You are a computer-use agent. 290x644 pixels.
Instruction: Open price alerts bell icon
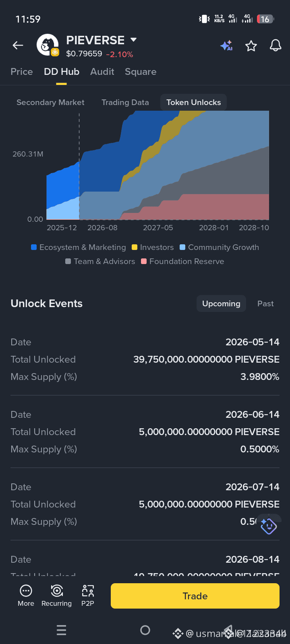(275, 45)
